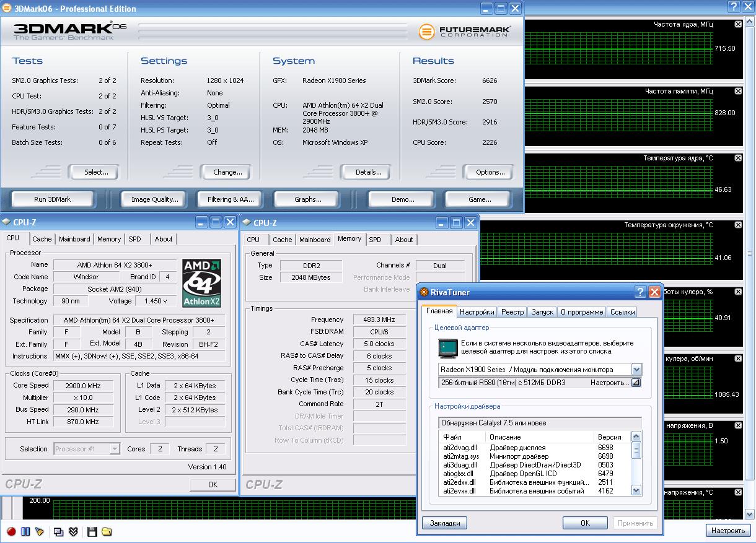The width and height of the screenshot is (756, 543).
Task: Click the RivaTuner title bar help button
Action: click(640, 292)
